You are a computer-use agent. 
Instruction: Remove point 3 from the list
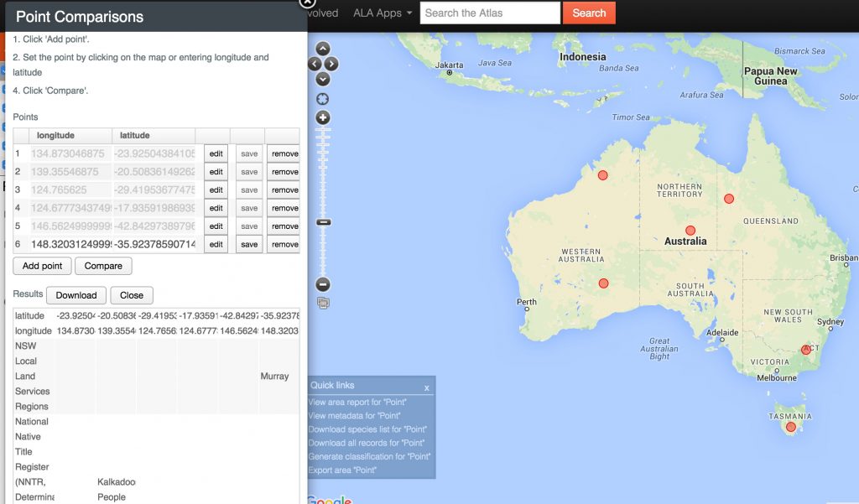tap(283, 190)
